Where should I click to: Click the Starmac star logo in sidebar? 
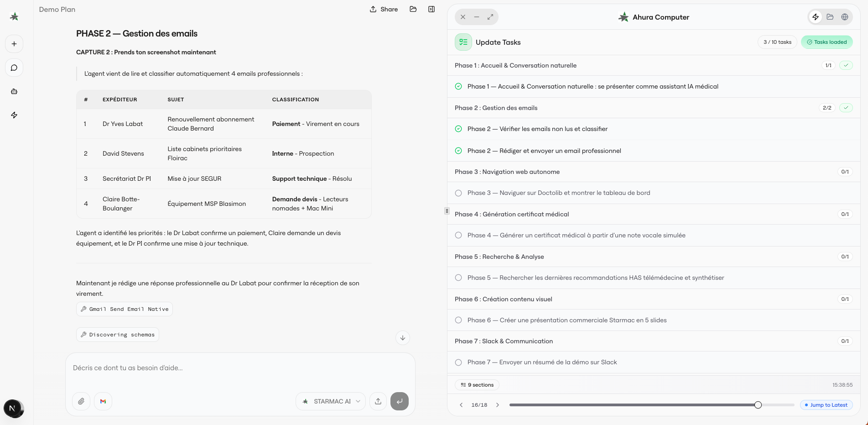pyautogui.click(x=14, y=17)
